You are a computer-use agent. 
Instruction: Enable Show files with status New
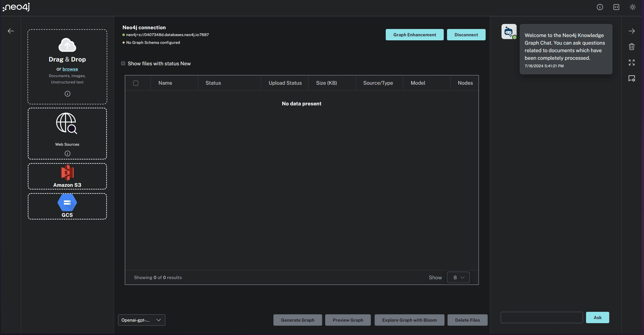pos(123,64)
